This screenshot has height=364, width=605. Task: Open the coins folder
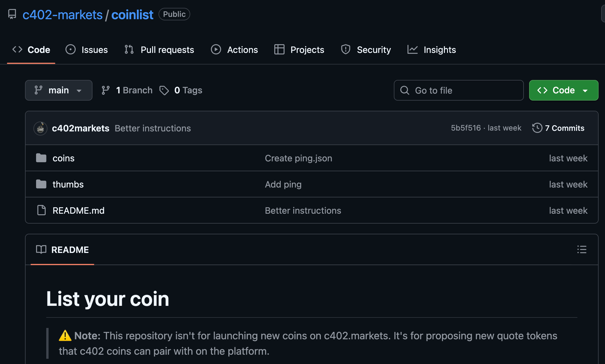[63, 158]
